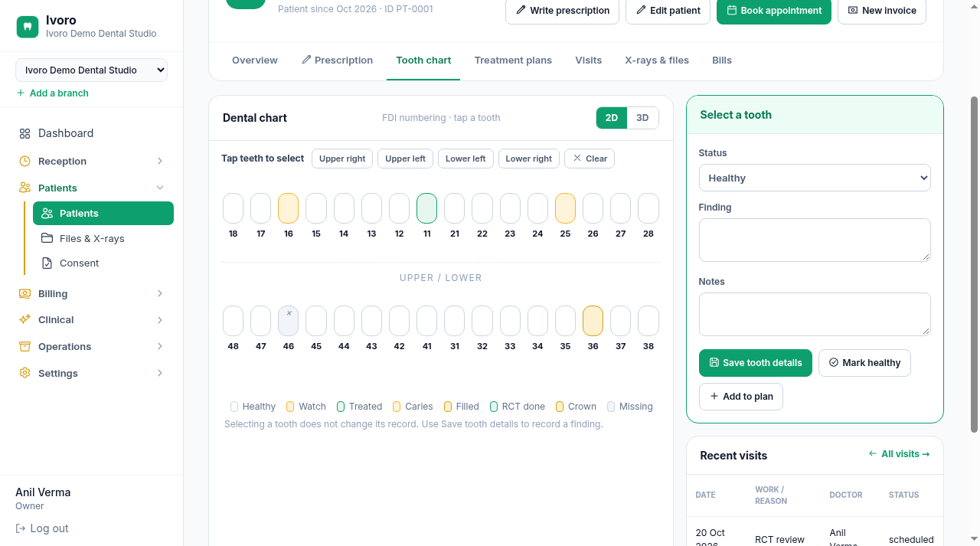Click the Watch legend color swatch
This screenshot has height=546, width=980.
pos(290,407)
